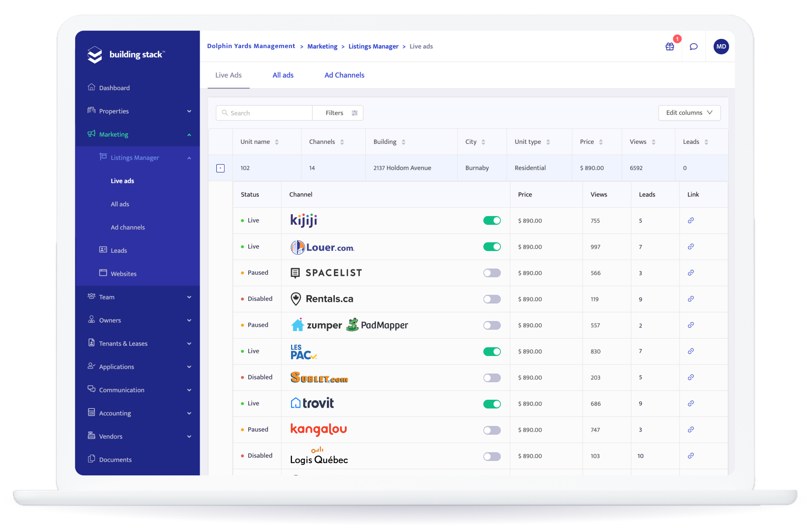The height and width of the screenshot is (527, 812).
Task: Switch to the All ads tab
Action: click(283, 75)
